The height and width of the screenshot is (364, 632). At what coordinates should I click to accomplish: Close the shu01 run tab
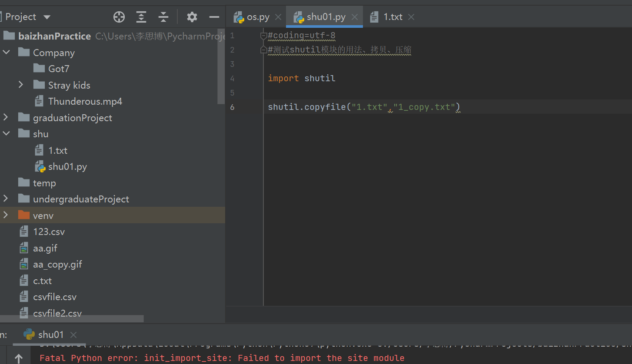pyautogui.click(x=73, y=334)
